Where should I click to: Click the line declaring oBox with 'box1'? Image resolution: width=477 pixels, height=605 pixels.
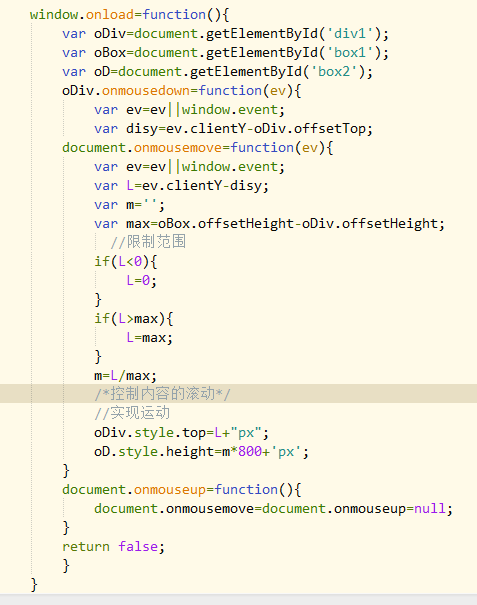click(225, 52)
